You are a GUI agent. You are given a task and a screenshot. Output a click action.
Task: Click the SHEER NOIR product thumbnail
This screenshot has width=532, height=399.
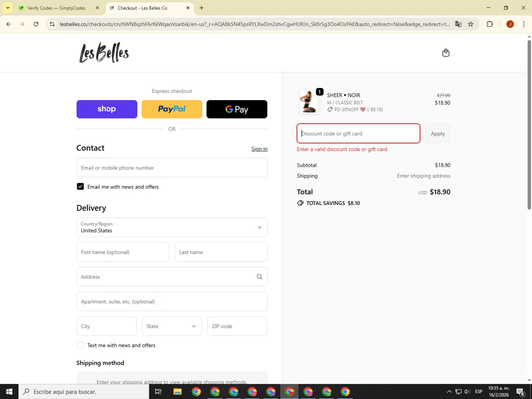click(x=309, y=102)
